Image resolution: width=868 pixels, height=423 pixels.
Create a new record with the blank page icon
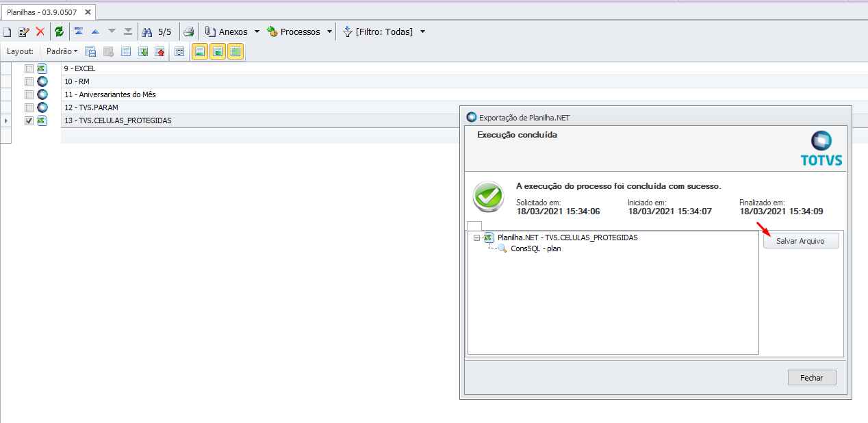click(x=8, y=32)
